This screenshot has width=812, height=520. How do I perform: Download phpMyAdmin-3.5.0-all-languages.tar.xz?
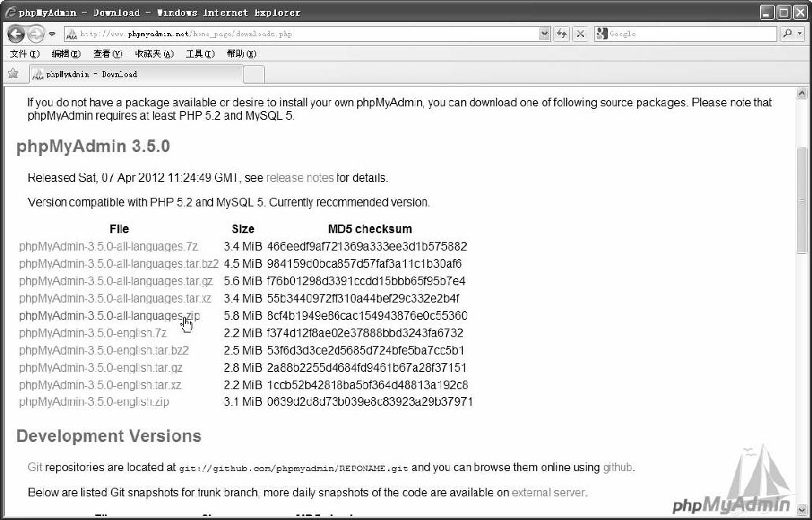[115, 299]
